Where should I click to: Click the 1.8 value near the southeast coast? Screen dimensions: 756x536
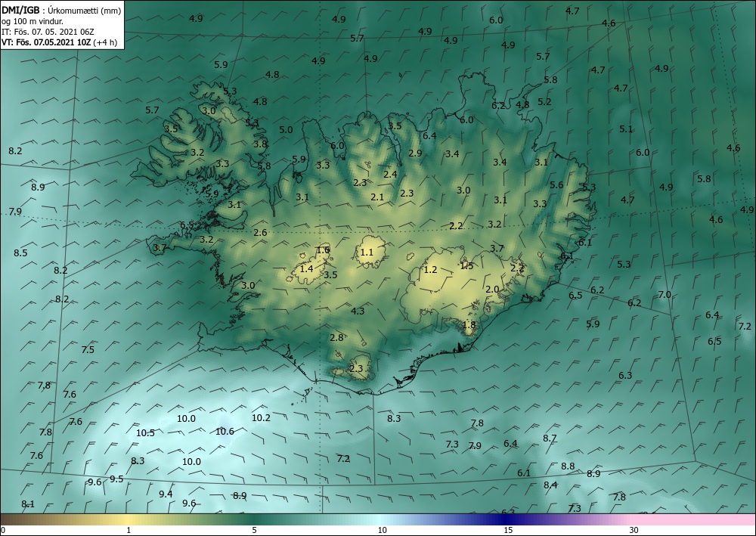(469, 325)
